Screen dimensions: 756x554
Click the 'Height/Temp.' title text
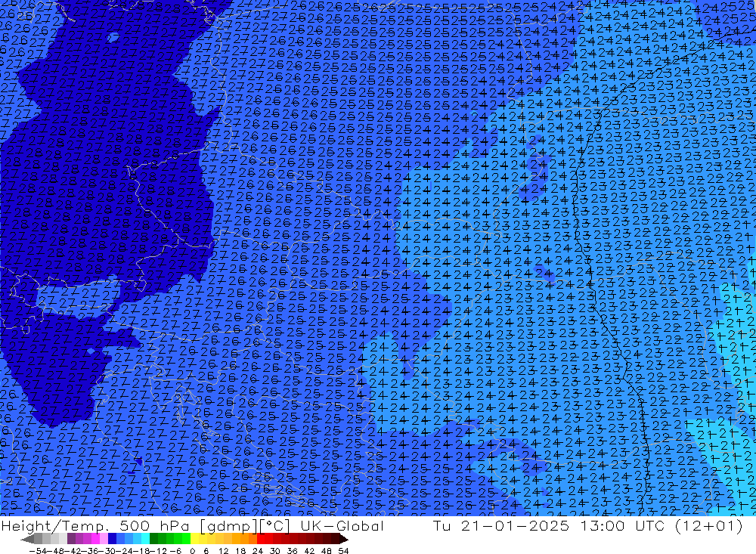click(54, 526)
